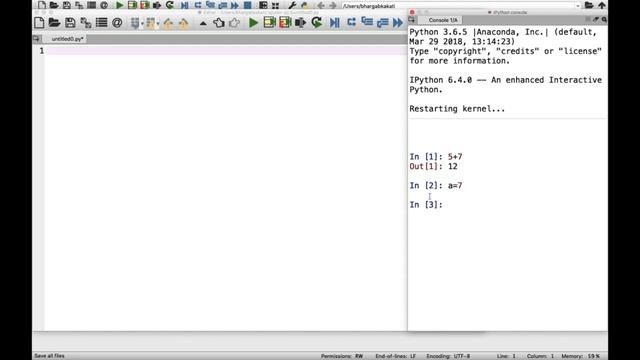Go to parent directory up-arrow icon
Viewport: 640px width, 360px height.
tap(602, 5)
